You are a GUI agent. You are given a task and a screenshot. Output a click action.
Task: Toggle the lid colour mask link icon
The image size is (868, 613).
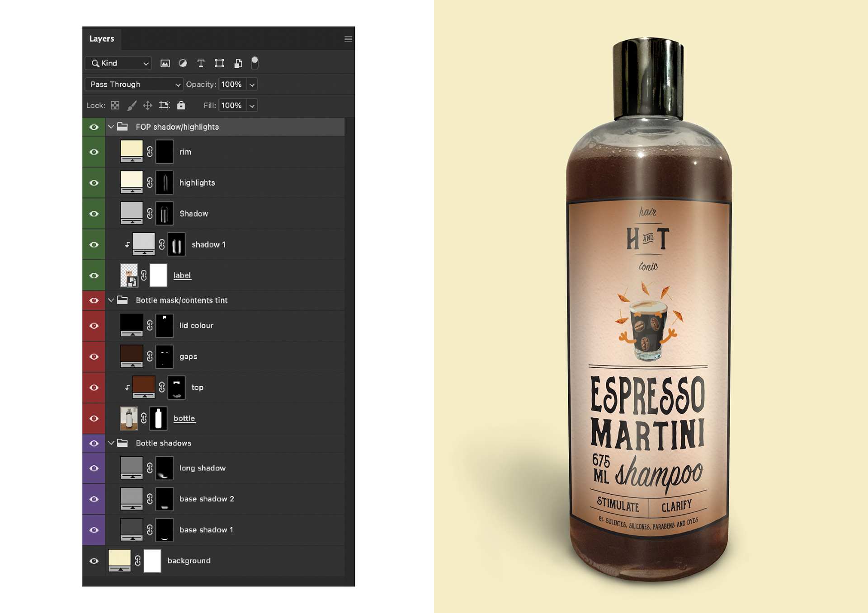[x=150, y=325]
